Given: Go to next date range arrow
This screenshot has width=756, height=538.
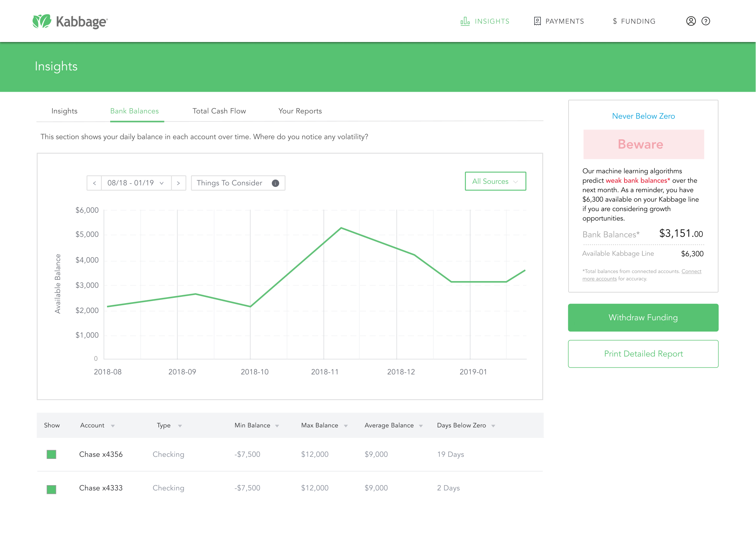Looking at the screenshot, I should coord(178,183).
